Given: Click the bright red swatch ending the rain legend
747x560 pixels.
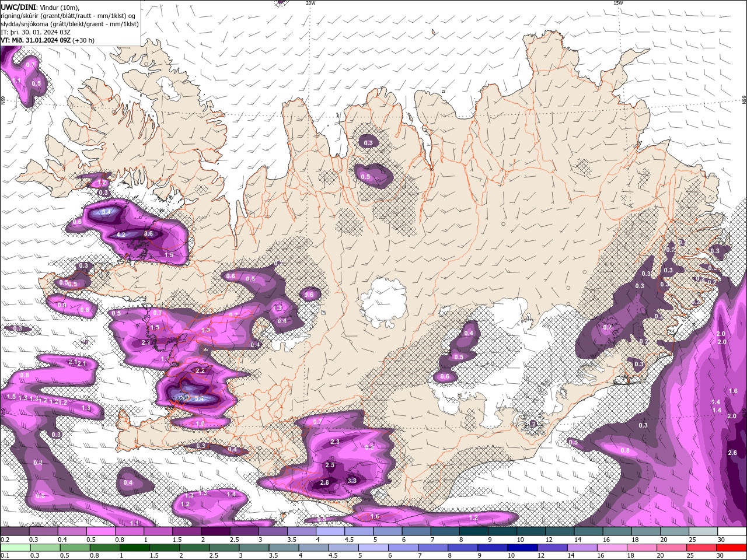Looking at the screenshot, I should (x=732, y=547).
